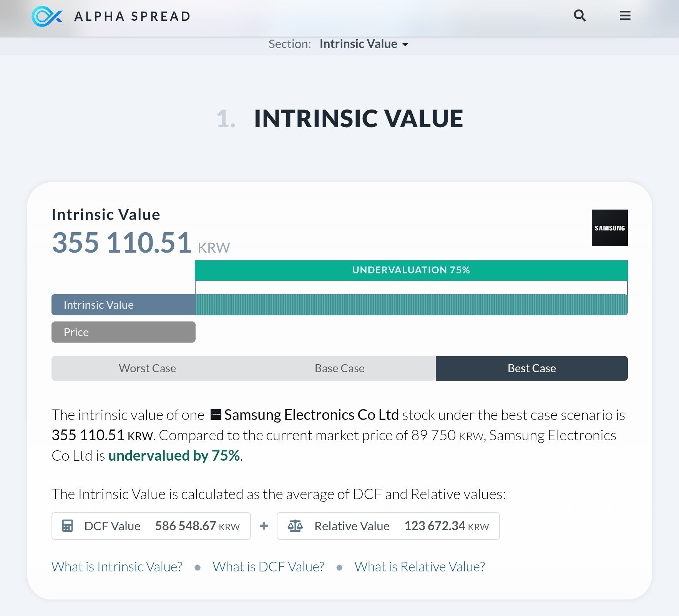The image size is (679, 616).
Task: Open the What is DCF Value link
Action: pos(269,567)
